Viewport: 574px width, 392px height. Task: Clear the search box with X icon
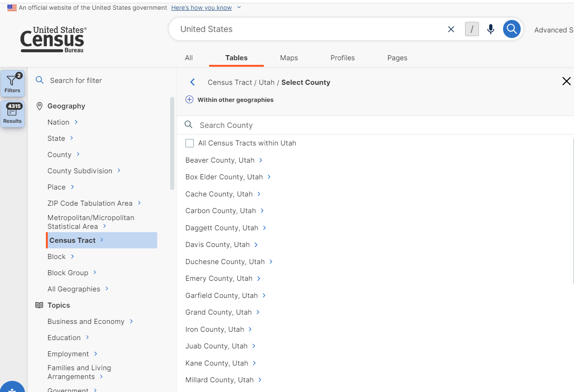[x=451, y=29]
